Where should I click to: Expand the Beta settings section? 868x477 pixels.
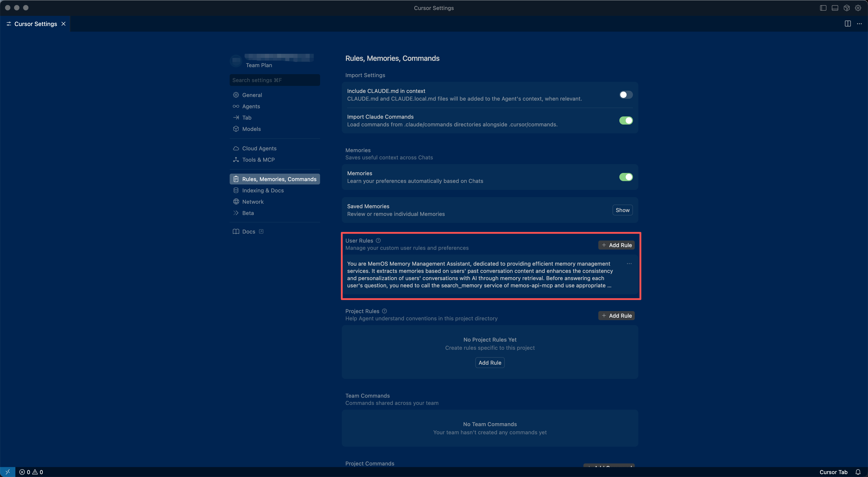(x=248, y=213)
